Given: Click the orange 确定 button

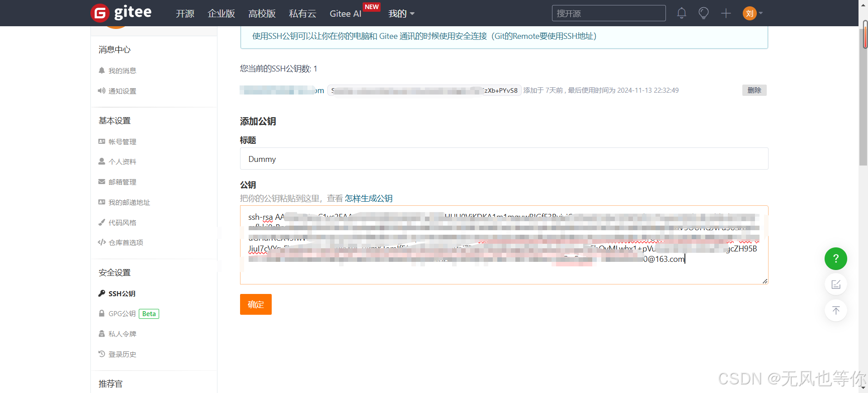Looking at the screenshot, I should pyautogui.click(x=255, y=304).
